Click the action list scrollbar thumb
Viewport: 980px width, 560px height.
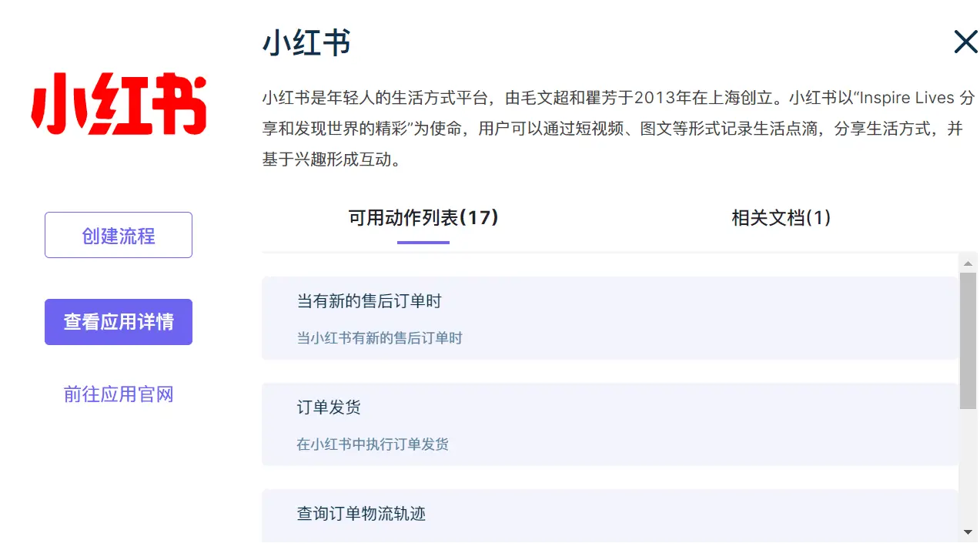[968, 340]
